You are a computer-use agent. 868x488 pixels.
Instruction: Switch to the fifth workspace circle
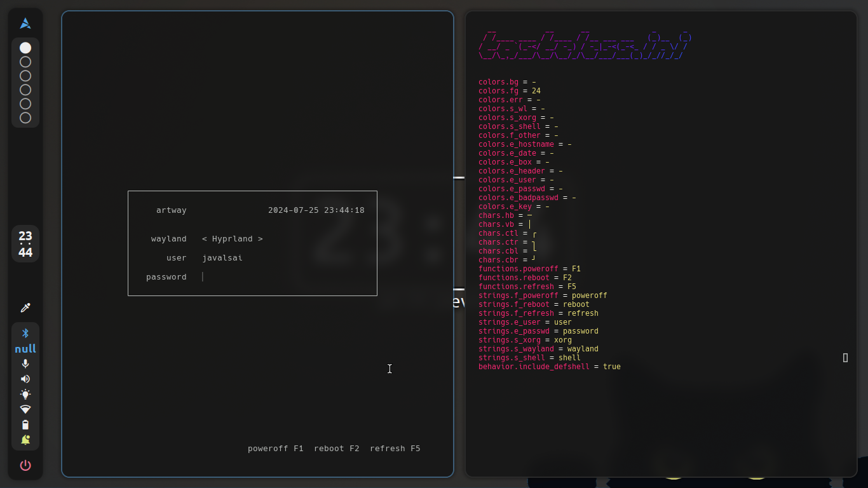coord(25,104)
